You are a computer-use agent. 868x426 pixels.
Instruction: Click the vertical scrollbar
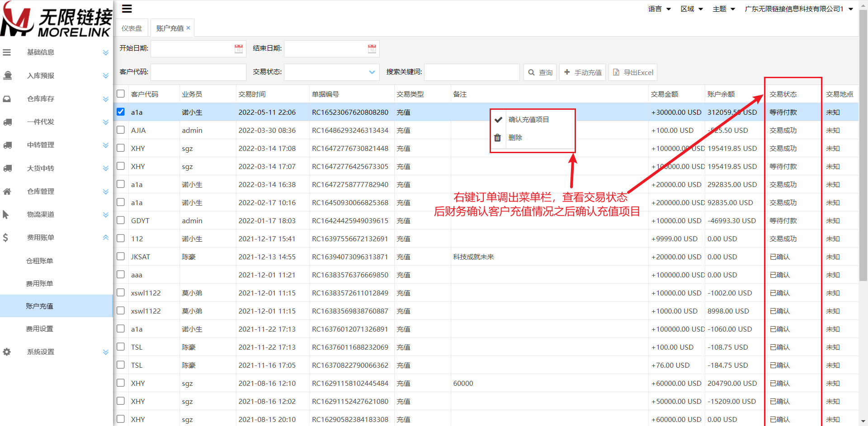[863, 145]
